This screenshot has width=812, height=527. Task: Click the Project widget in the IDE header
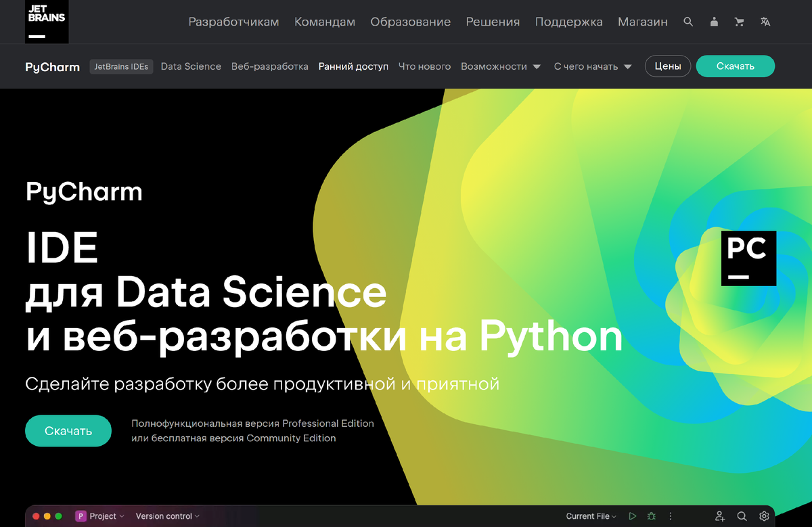click(x=100, y=515)
